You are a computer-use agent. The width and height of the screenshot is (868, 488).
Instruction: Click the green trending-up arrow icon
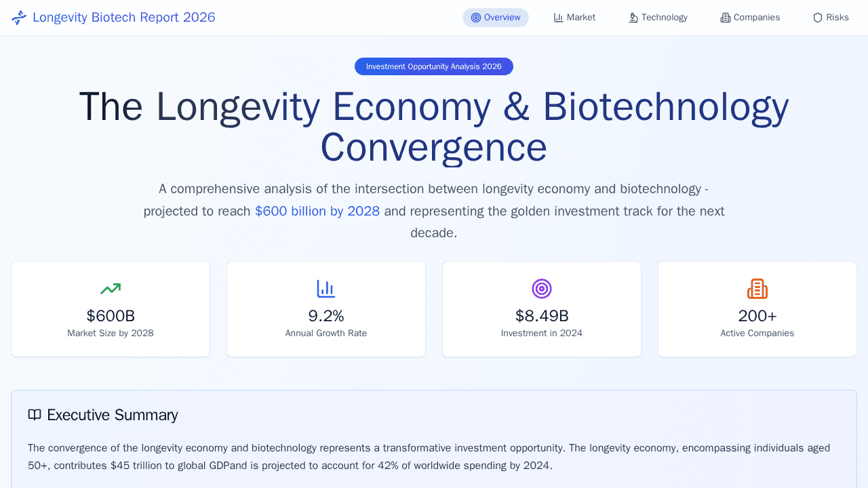point(111,289)
